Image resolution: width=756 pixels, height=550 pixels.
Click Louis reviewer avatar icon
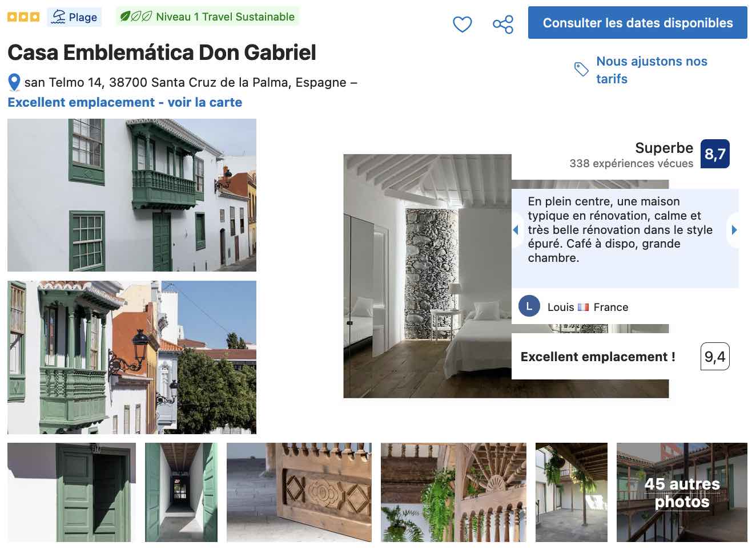529,306
